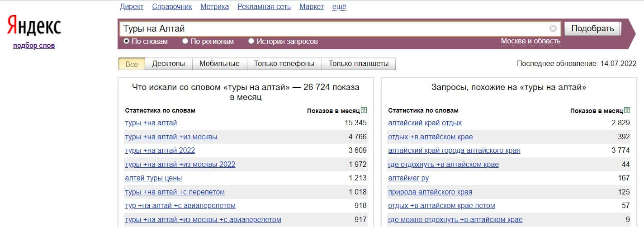This screenshot has width=644, height=227.
Task: Click the impressions value '4 766'
Action: point(357,137)
